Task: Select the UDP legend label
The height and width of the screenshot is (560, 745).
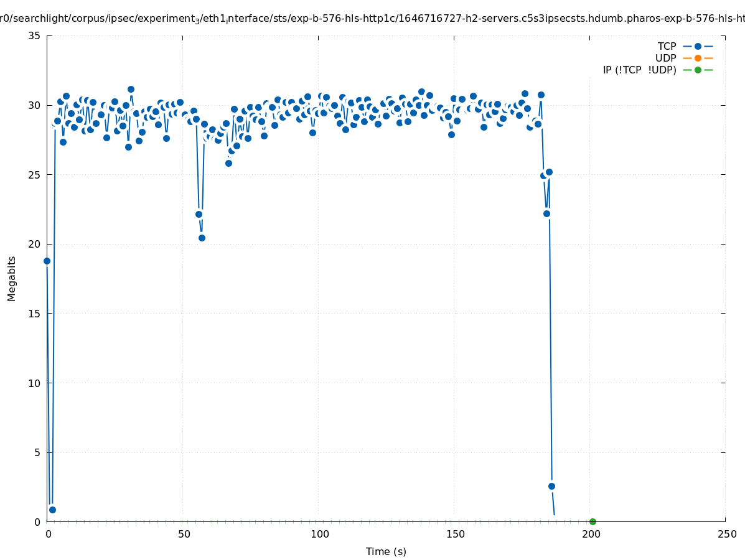Action: coord(665,58)
